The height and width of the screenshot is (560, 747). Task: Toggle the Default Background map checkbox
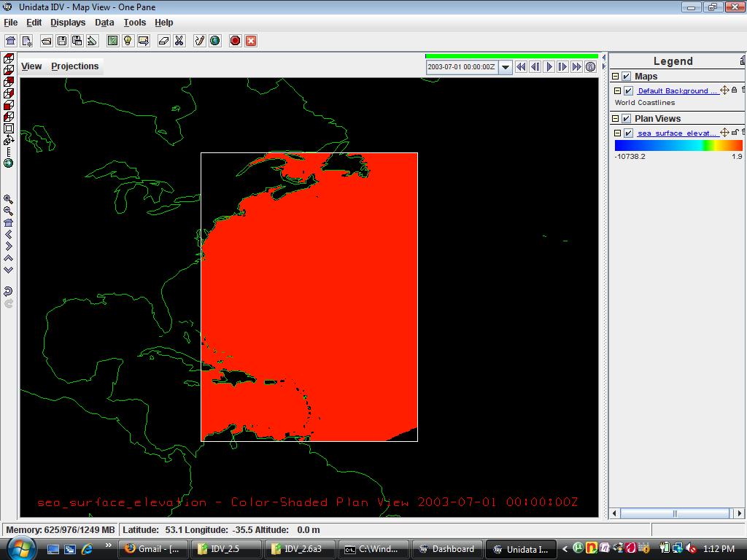tap(628, 91)
